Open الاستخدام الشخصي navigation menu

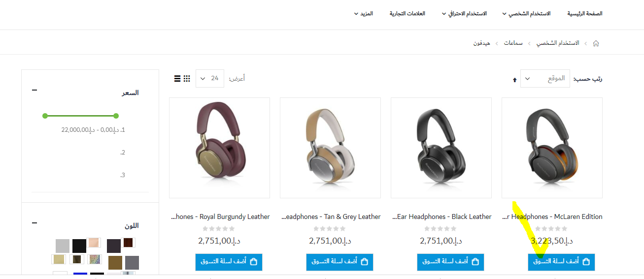(x=526, y=13)
